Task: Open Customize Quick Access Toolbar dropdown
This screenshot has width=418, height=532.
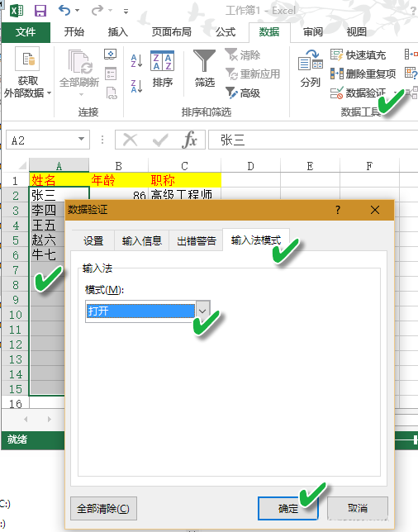Action: [126, 12]
